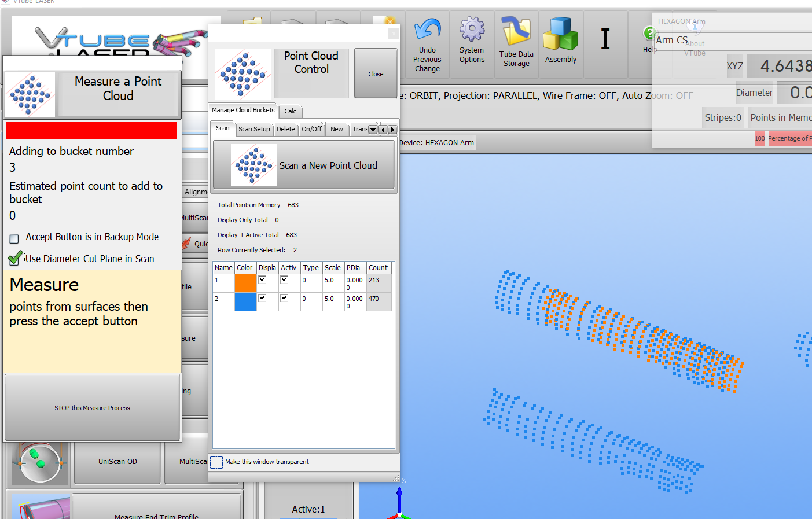Toggle Active checkbox for bucket 1

(x=284, y=279)
